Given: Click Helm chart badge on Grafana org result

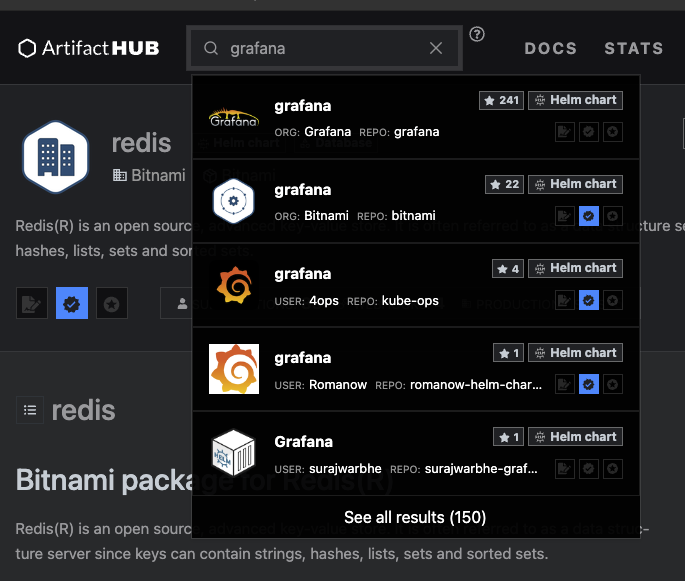Looking at the screenshot, I should [x=575, y=100].
